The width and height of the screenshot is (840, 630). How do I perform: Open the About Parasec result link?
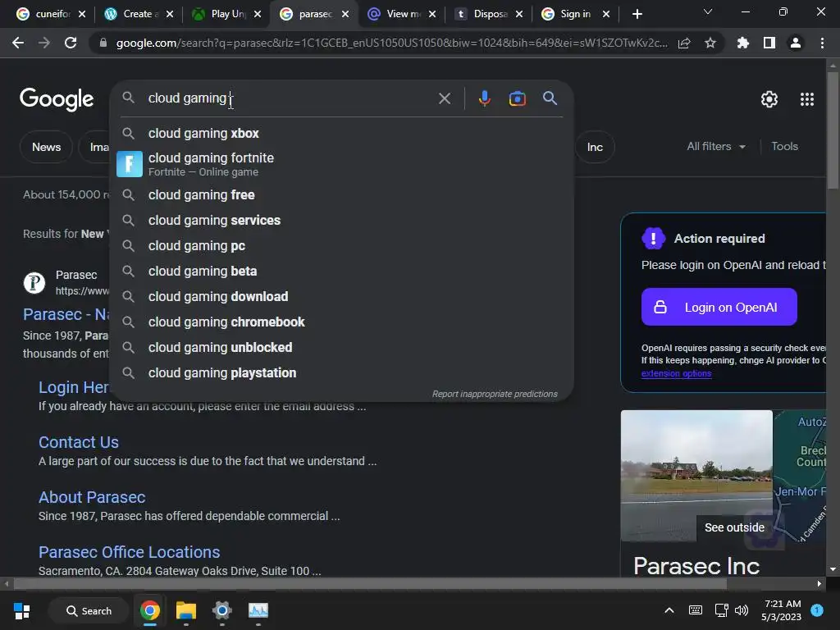(92, 497)
